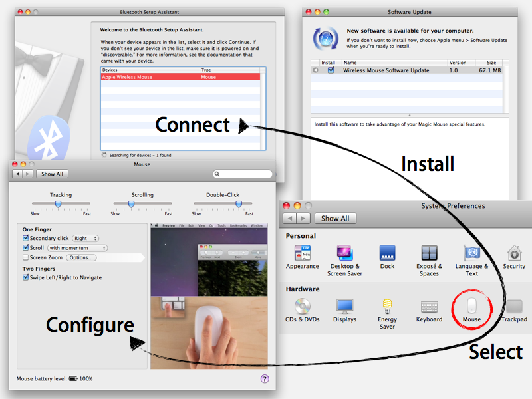Click back arrow in Mouse window
The height and width of the screenshot is (399, 532).
pos(18,174)
